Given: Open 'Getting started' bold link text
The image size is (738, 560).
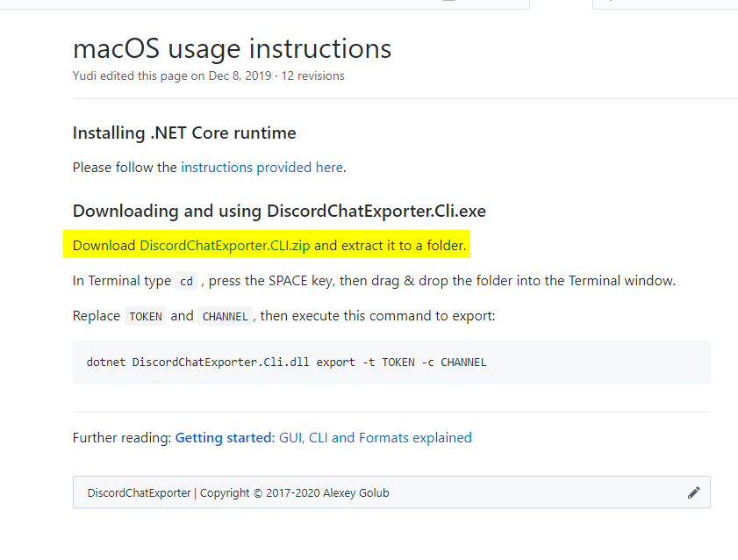Looking at the screenshot, I should point(225,438).
